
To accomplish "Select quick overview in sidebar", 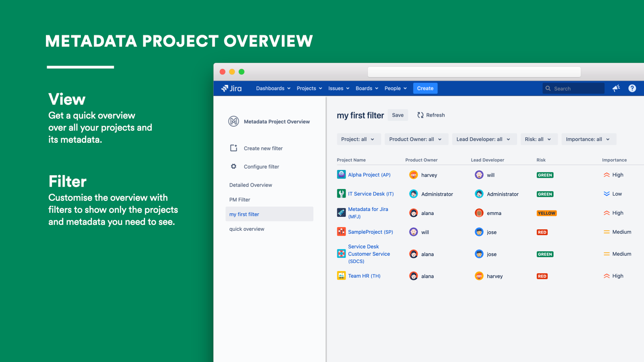I will coord(247,229).
